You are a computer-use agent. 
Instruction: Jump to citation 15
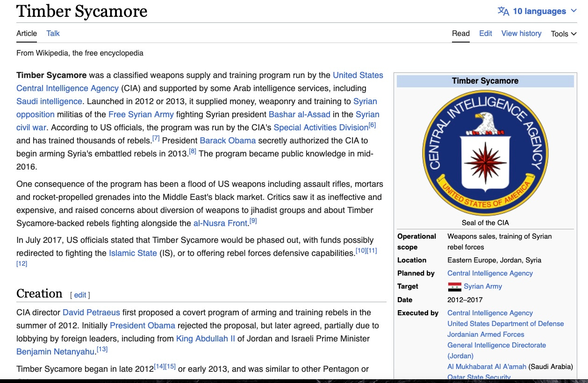tap(170, 367)
